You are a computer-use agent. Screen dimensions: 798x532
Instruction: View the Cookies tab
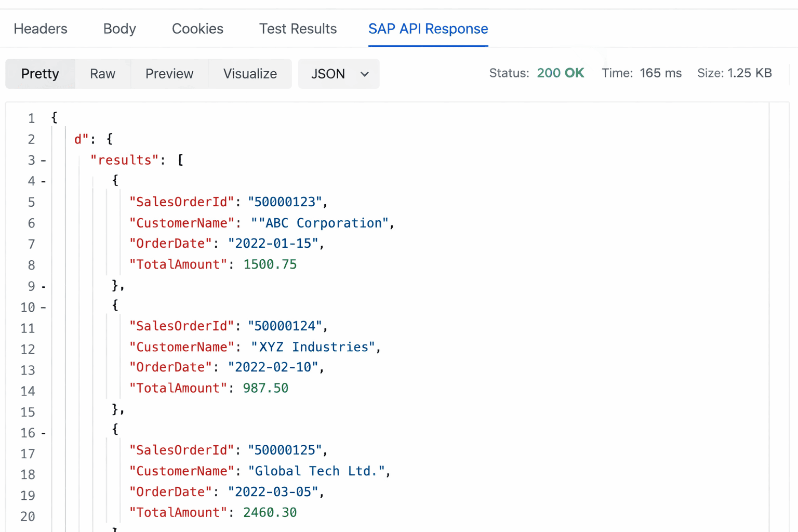pos(197,29)
